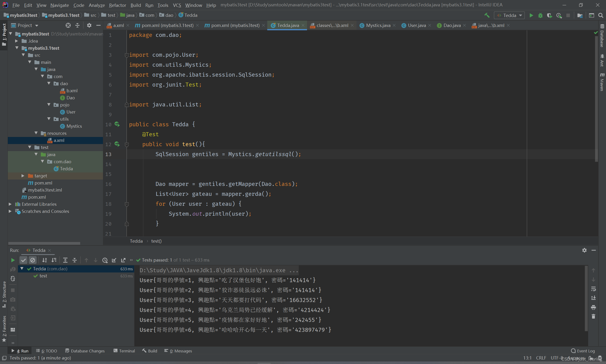The image size is (606, 364).
Task: Collapse the resources folder in Project tree
Action: coord(36,133)
